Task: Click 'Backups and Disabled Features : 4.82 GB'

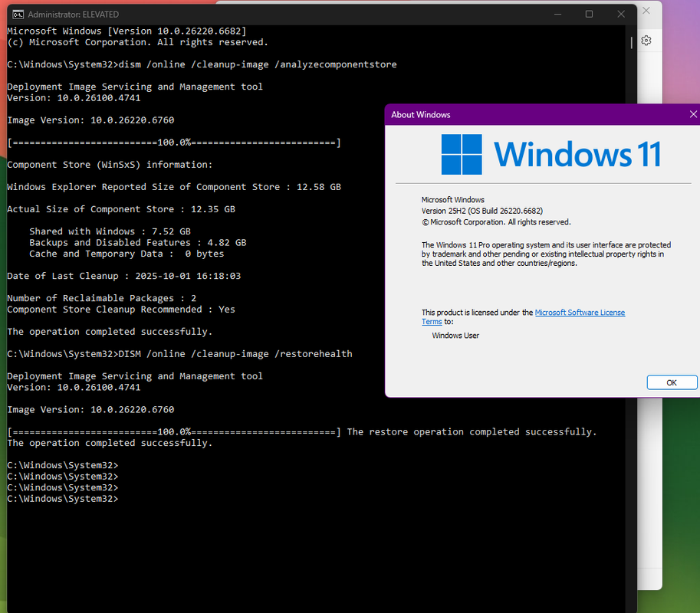Action: (138, 243)
